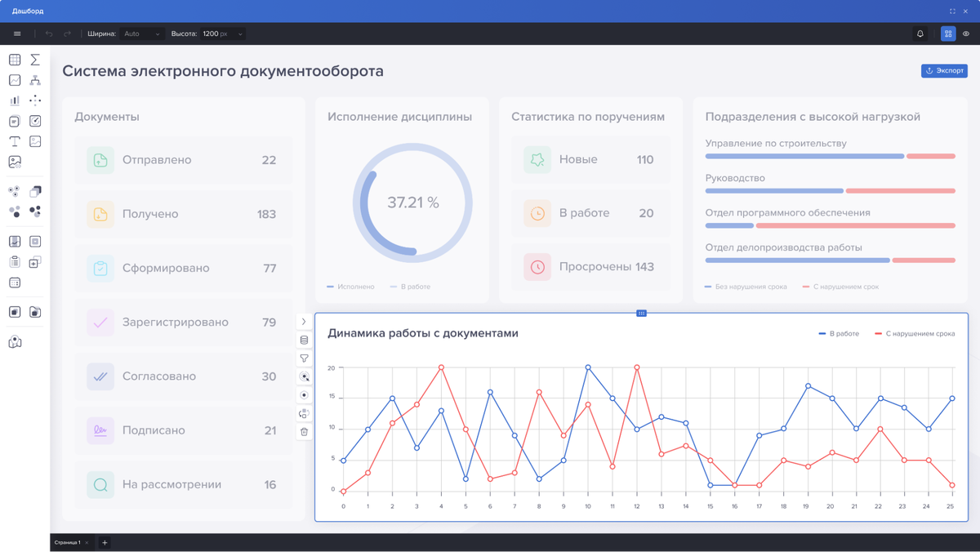Screen dimensions: 980x552
Task: Open the Ширина Auto dropdown
Action: click(x=141, y=33)
